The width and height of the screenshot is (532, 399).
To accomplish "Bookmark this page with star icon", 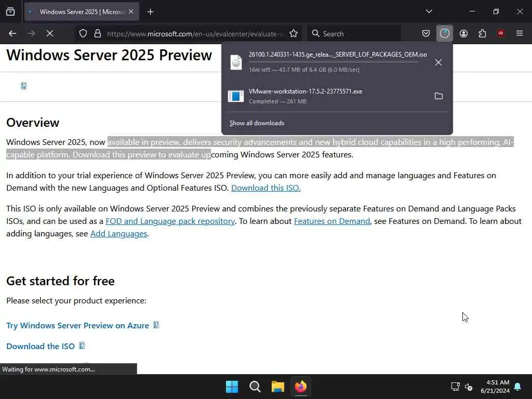I will point(294,34).
